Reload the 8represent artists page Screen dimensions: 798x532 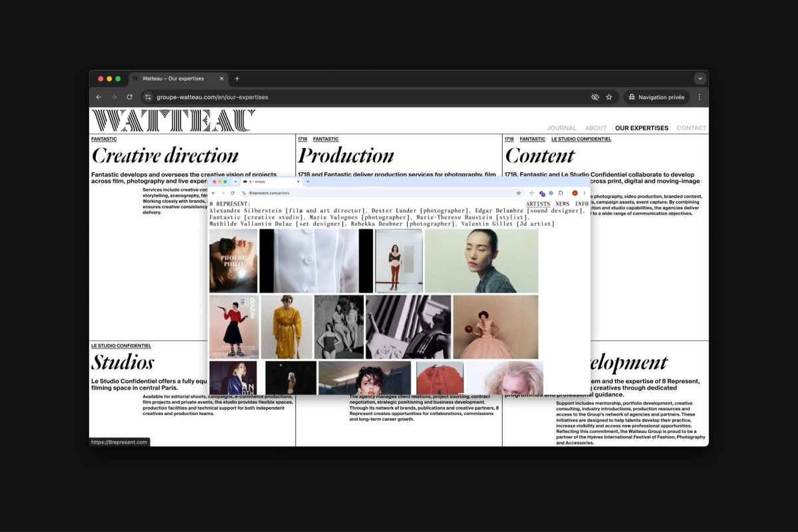click(x=232, y=193)
